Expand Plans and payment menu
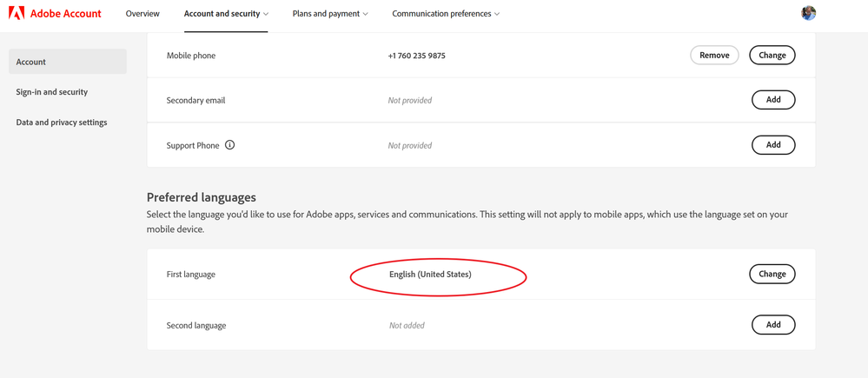868x378 pixels. click(330, 14)
